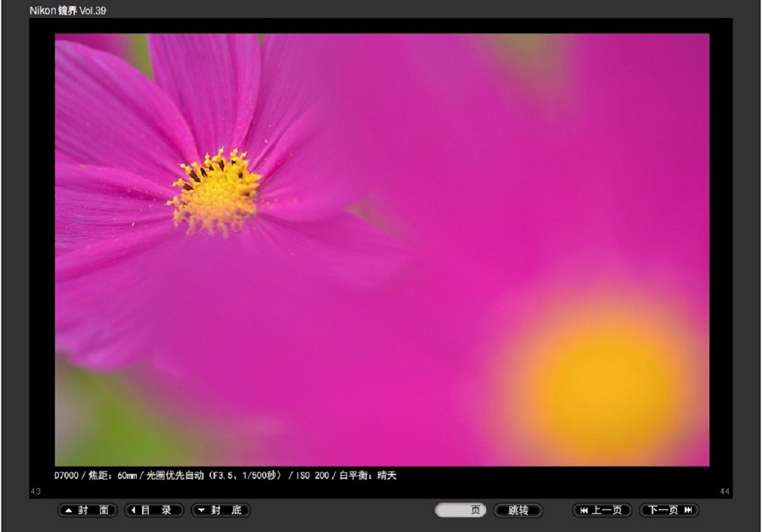Click the D7000 camera model in caption

[x=66, y=476]
